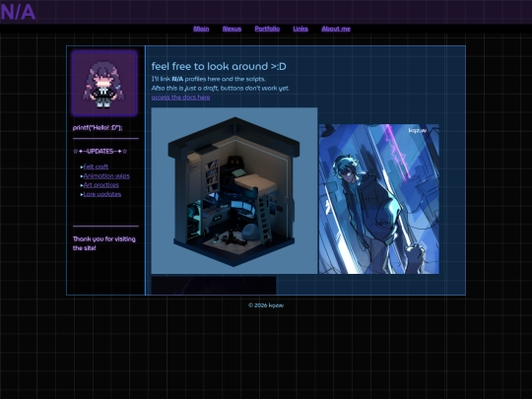Open the Main navigation link
Screen dimensions: 532x399
(201, 29)
